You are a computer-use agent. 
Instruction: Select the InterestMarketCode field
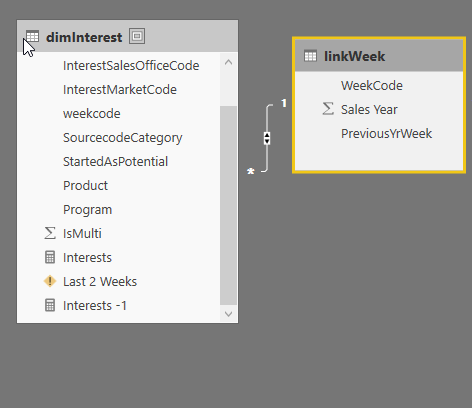coord(120,90)
